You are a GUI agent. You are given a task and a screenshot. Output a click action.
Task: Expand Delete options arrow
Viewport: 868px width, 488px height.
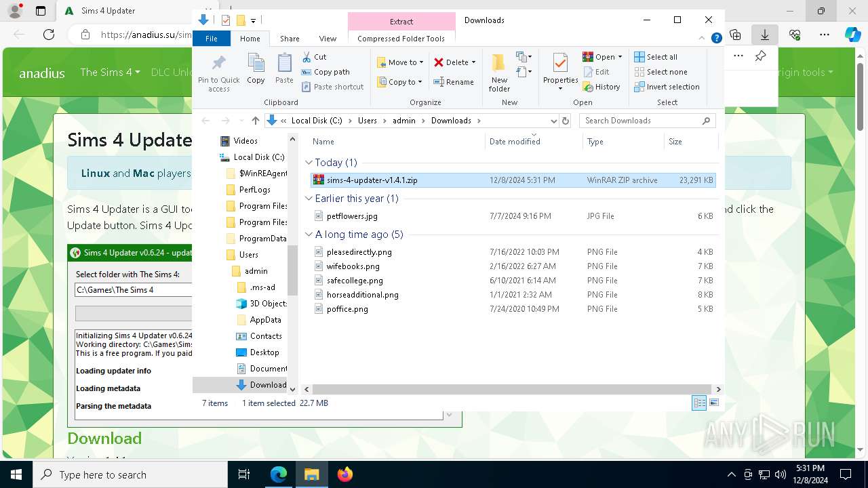(473, 62)
